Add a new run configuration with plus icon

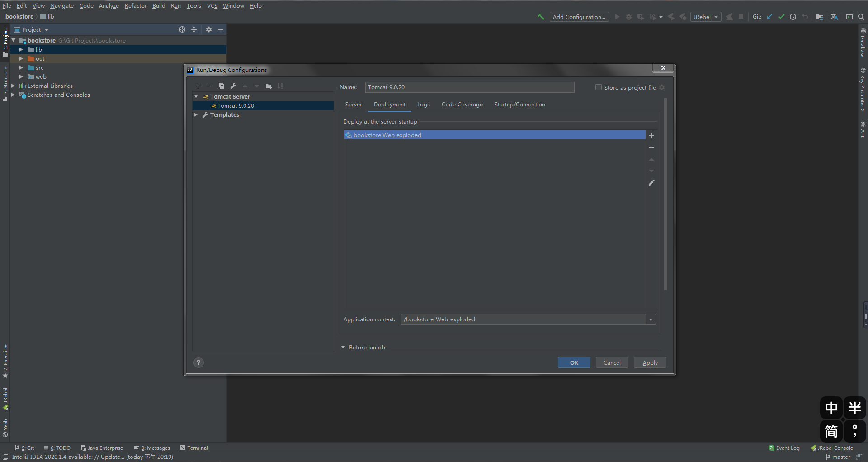(x=198, y=86)
